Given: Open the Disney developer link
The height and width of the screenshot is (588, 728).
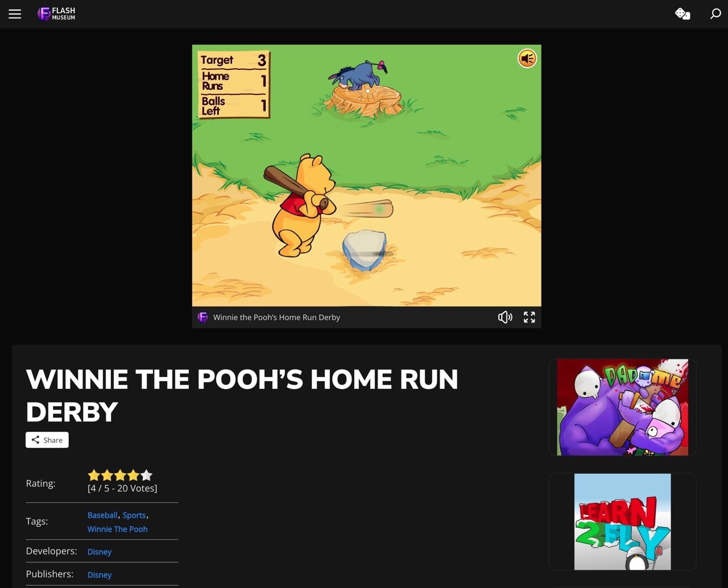Looking at the screenshot, I should coord(100,552).
